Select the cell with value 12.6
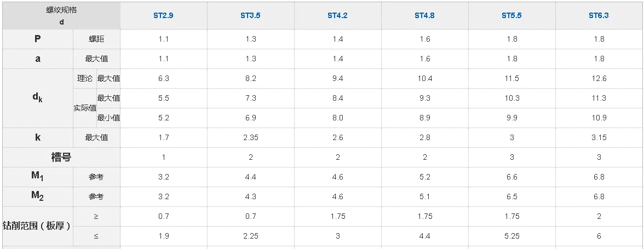This screenshot has width=644, height=249. pyautogui.click(x=599, y=78)
